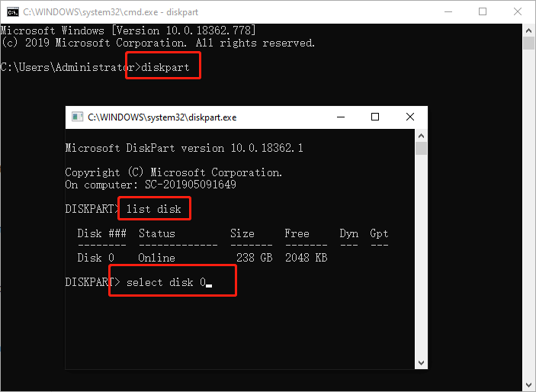Click the cmd.exe window scrollbar thumb
The height and width of the screenshot is (392, 536).
tap(528, 43)
